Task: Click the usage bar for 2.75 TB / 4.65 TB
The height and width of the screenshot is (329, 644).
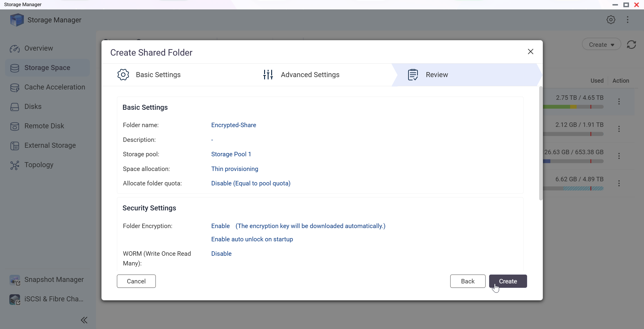Action: coord(573,107)
